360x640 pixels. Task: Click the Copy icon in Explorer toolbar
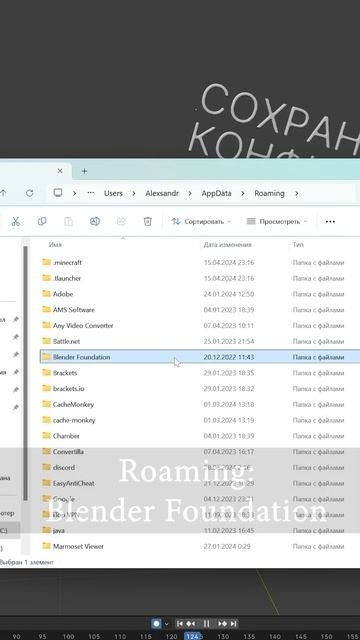(x=42, y=221)
